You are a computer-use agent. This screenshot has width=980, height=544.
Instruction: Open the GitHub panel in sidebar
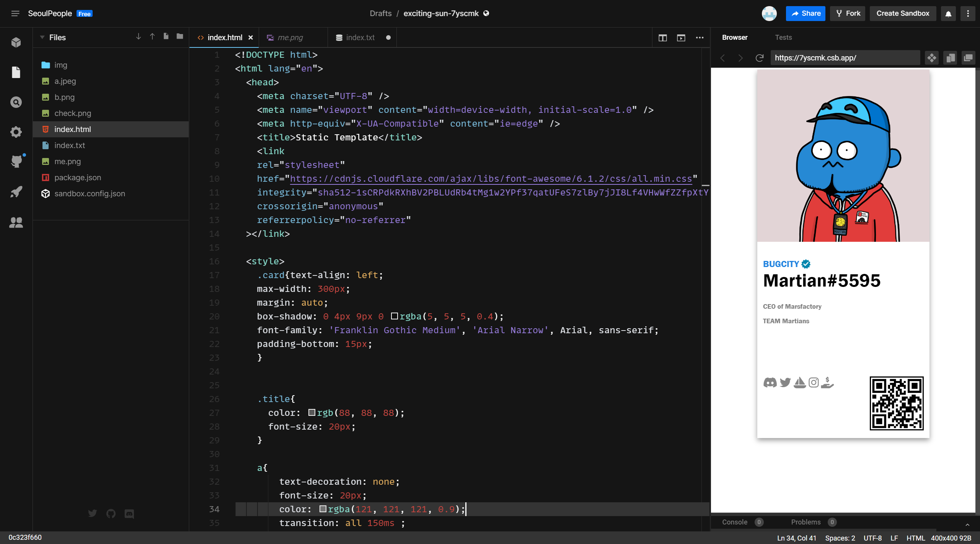pos(16,161)
